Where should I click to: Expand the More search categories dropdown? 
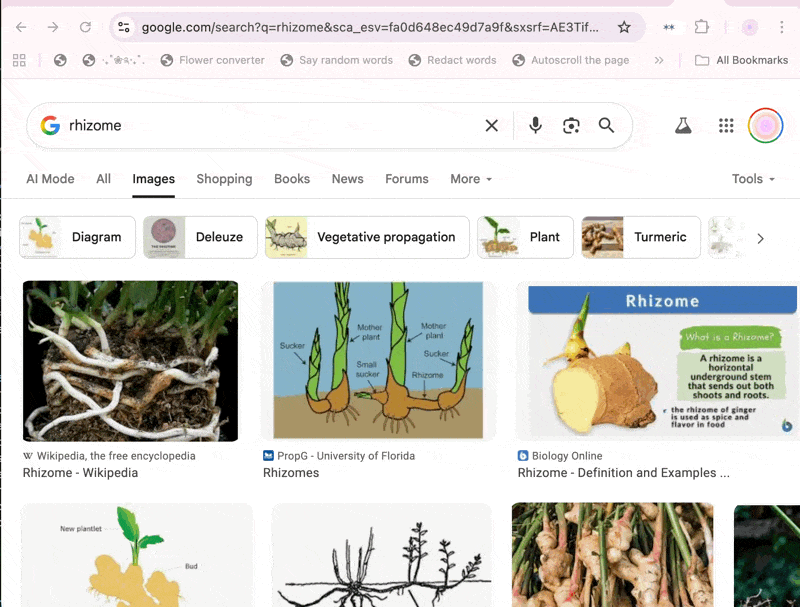[x=471, y=179]
